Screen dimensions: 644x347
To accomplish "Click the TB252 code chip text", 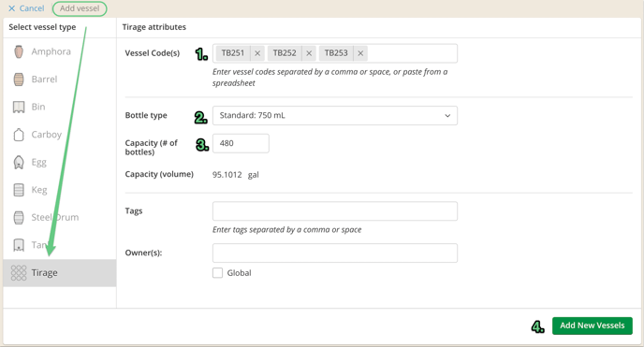I will coord(285,53).
